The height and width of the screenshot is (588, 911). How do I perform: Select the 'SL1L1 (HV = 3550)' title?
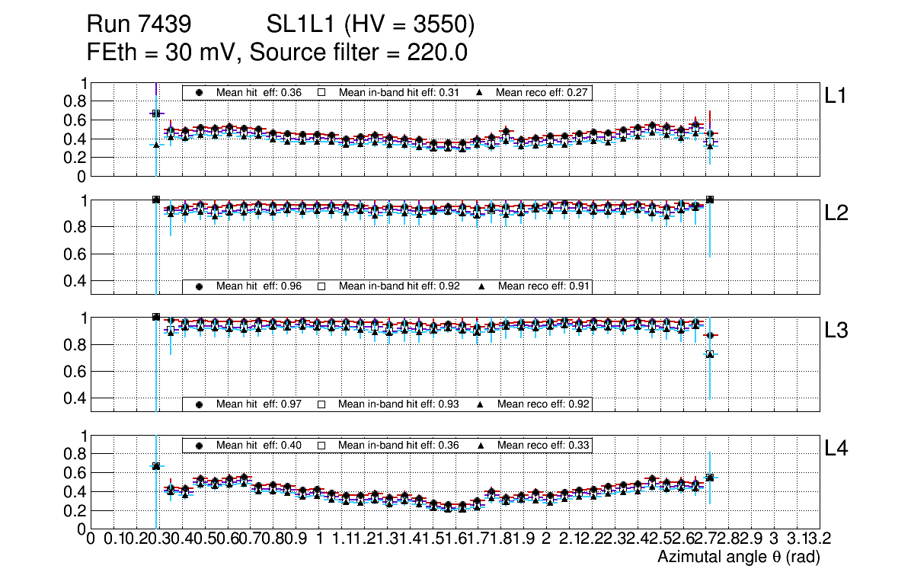pos(370,25)
